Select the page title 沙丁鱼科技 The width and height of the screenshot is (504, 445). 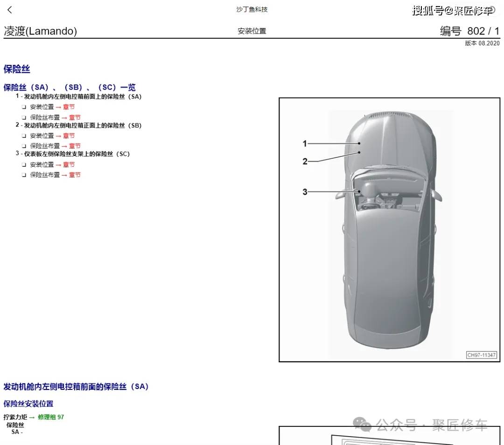coord(252,9)
